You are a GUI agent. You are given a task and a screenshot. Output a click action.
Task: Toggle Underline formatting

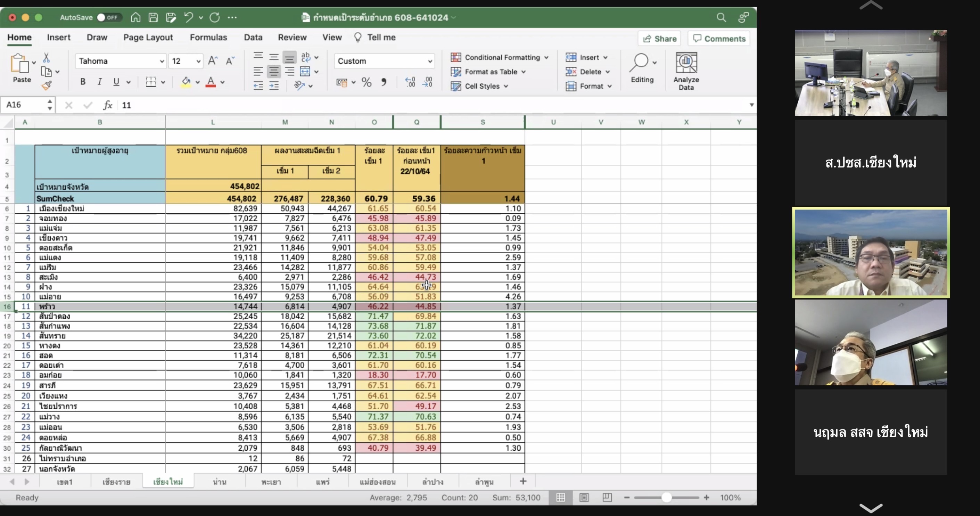[116, 82]
